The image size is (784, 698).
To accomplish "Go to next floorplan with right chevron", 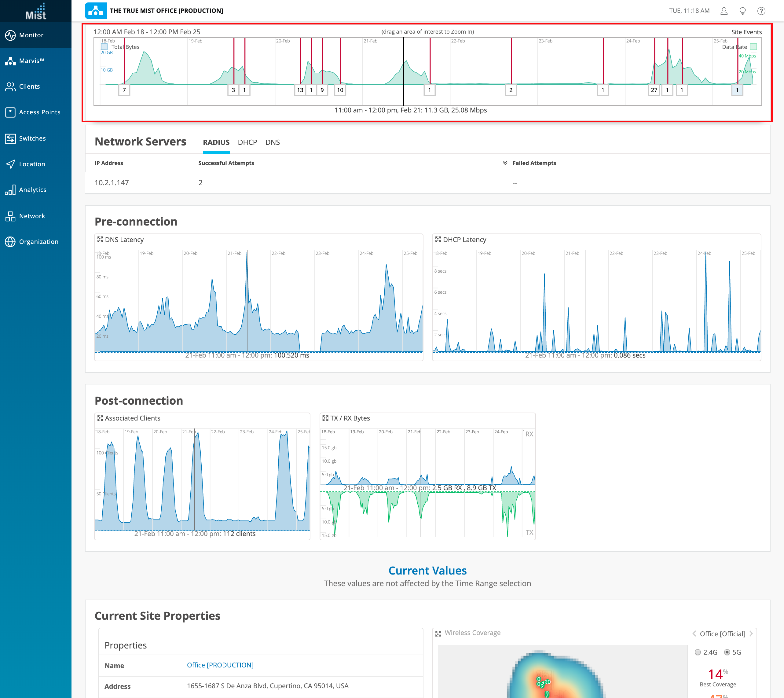I will pyautogui.click(x=751, y=634).
